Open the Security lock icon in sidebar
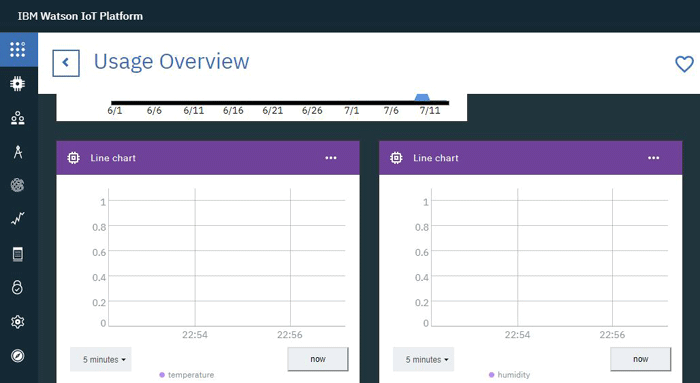Viewport: 700px width, 383px height. coord(17,287)
